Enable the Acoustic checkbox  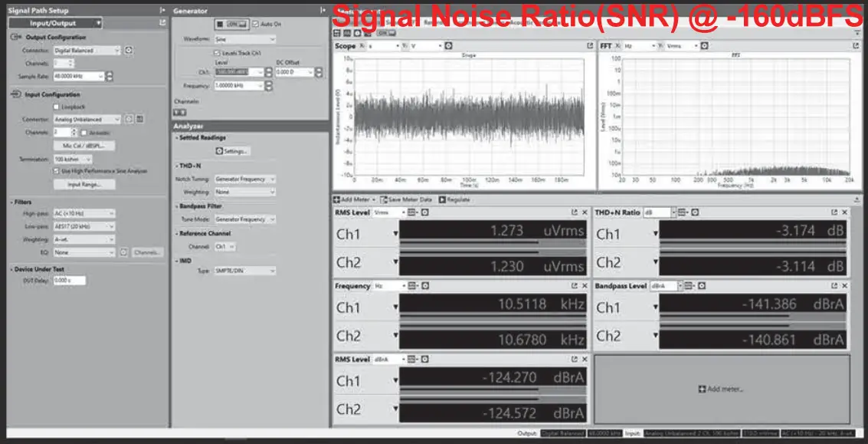(x=84, y=133)
